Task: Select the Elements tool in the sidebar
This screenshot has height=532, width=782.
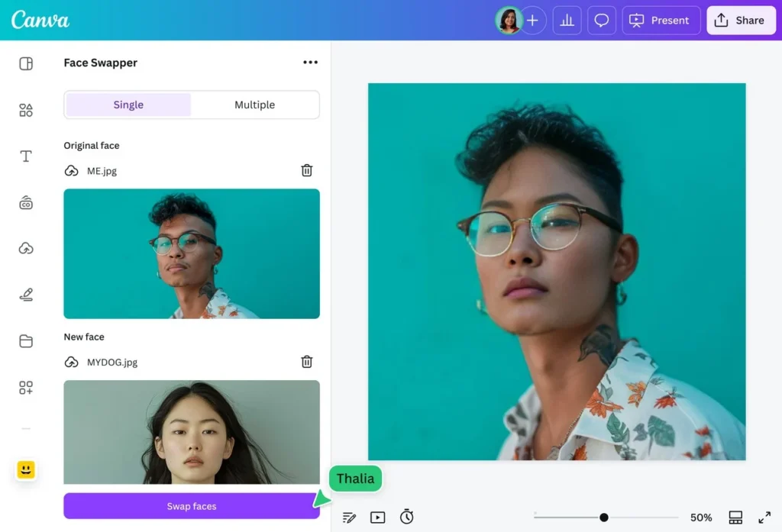Action: click(25, 109)
